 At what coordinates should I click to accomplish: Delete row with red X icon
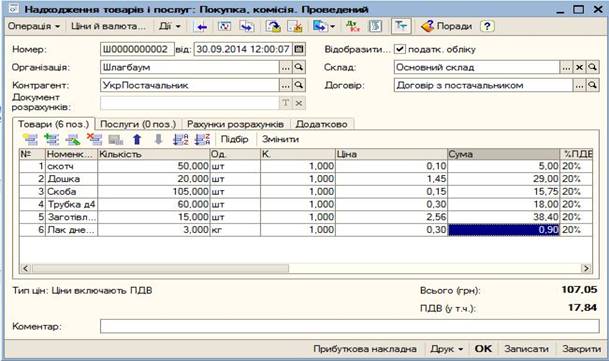[x=94, y=139]
